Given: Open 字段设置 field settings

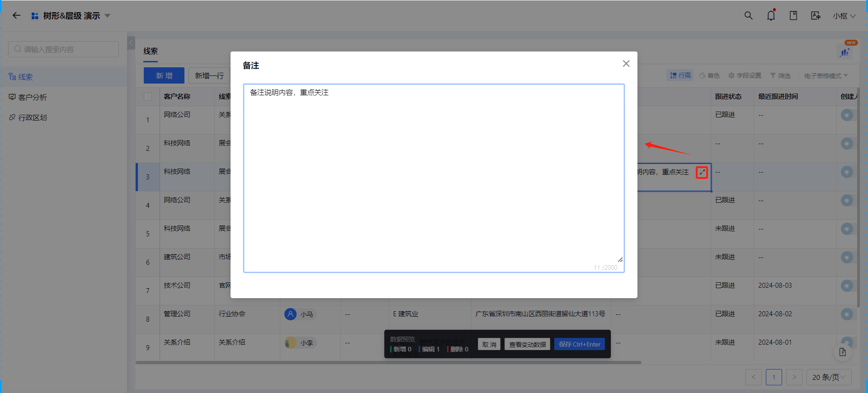Looking at the screenshot, I should coord(745,75).
